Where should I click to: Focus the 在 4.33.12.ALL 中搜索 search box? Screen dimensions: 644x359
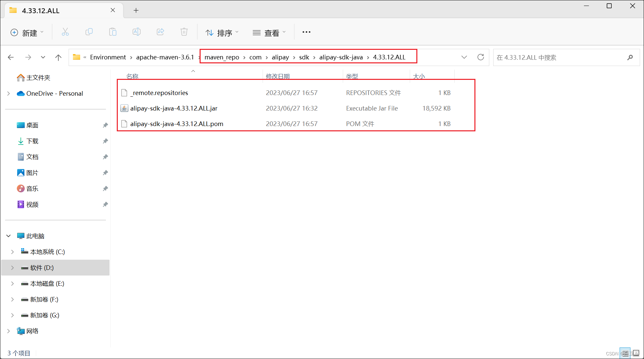(566, 57)
